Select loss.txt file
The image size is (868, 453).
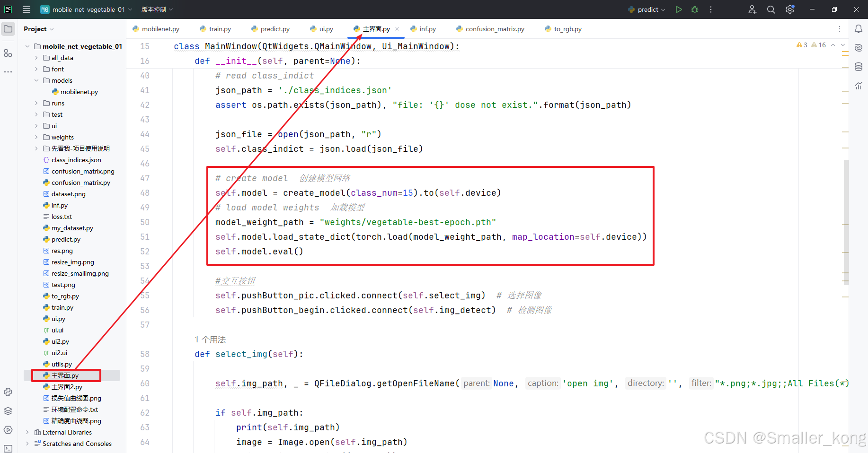click(62, 217)
